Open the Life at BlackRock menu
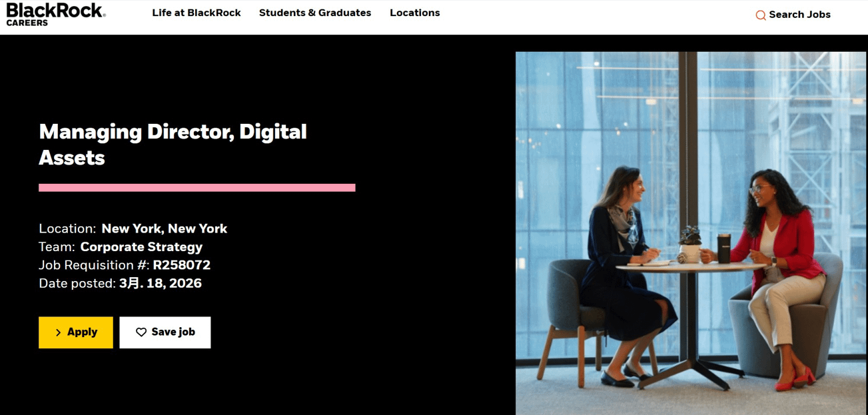The width and height of the screenshot is (868, 415). [197, 13]
